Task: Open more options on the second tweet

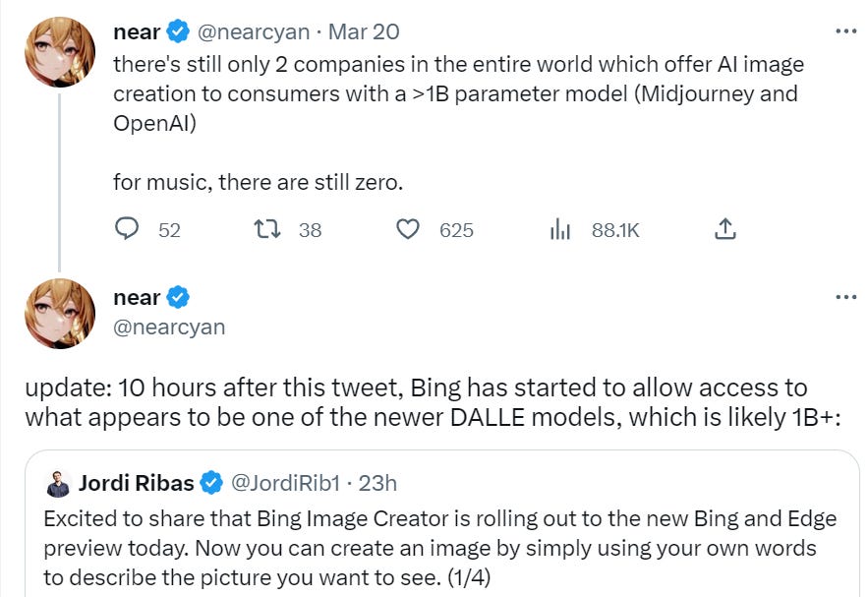Action: pyautogui.click(x=845, y=297)
